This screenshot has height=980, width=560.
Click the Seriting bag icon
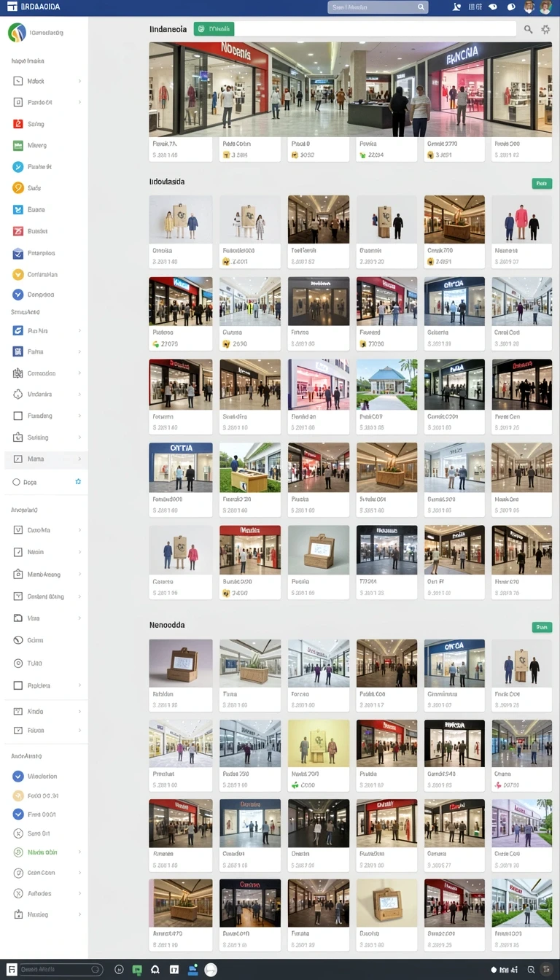18,437
